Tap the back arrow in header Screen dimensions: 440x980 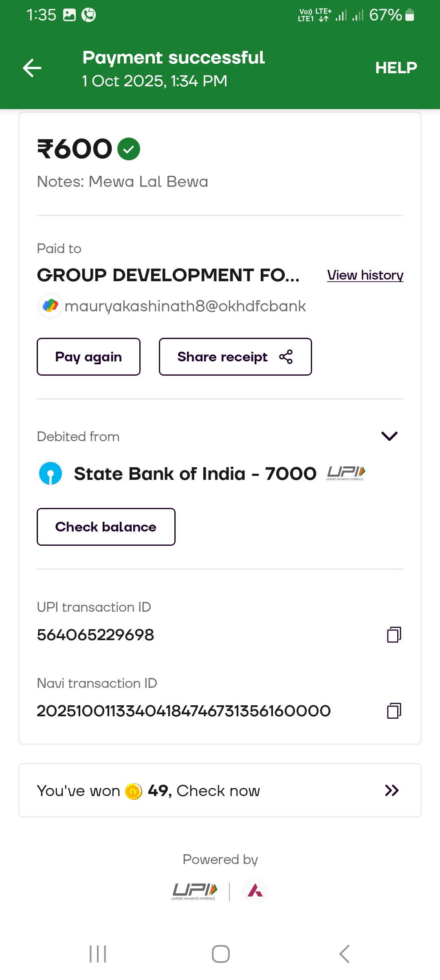(32, 68)
